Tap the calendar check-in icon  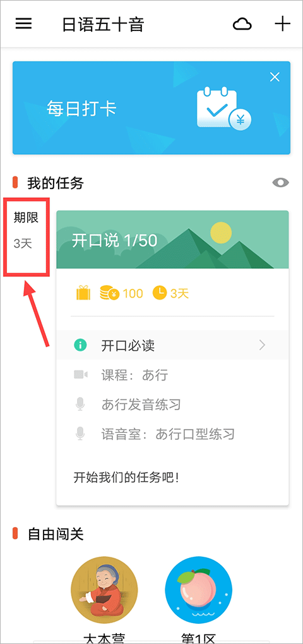tap(223, 108)
